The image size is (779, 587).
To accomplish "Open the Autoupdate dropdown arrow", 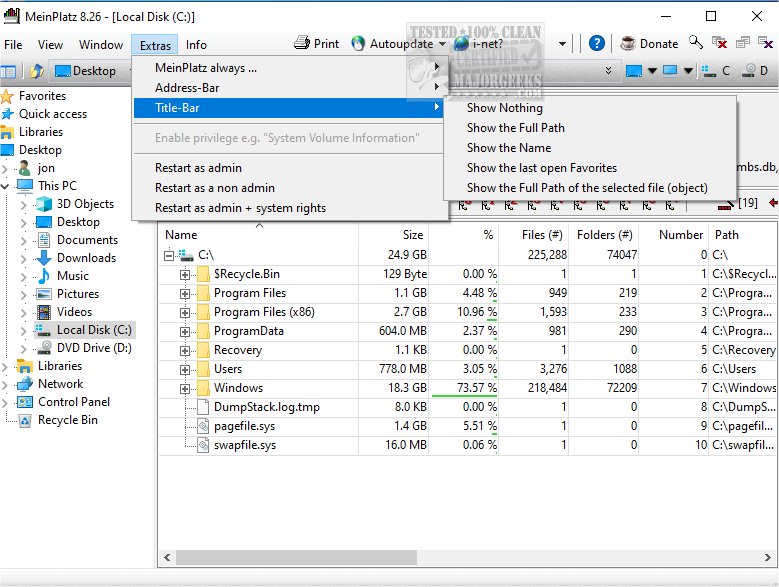I will point(442,44).
